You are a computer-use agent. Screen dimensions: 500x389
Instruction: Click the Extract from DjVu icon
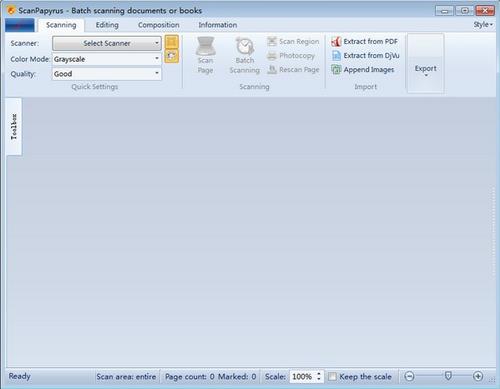click(x=336, y=55)
